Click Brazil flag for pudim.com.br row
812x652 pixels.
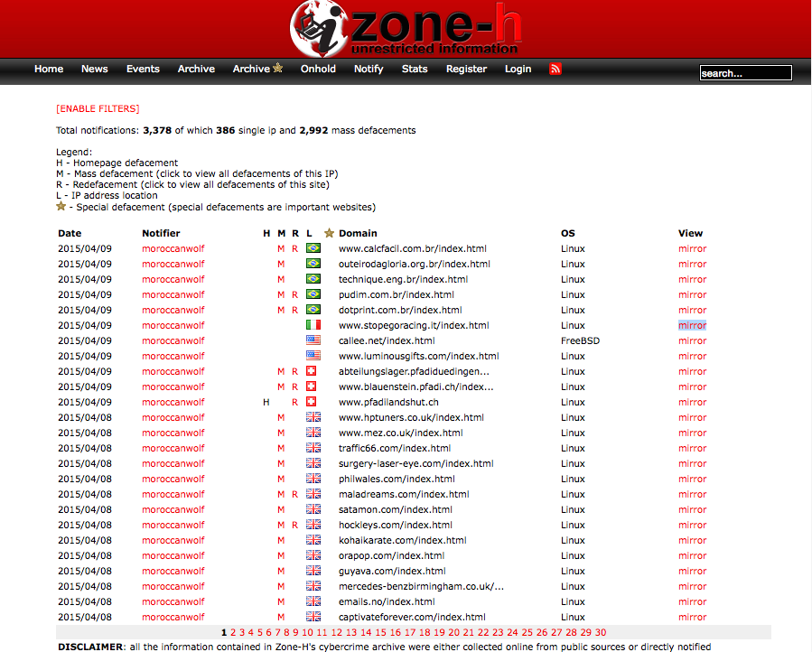point(313,294)
